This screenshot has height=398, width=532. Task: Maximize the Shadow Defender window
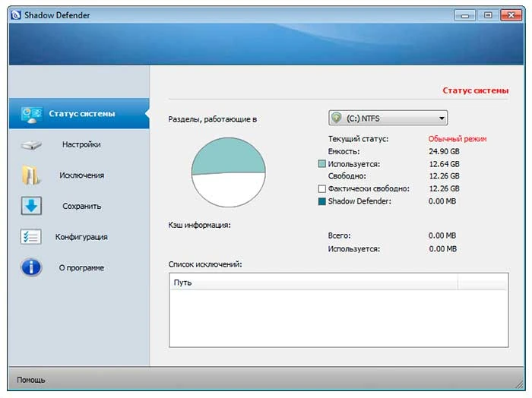coord(488,15)
